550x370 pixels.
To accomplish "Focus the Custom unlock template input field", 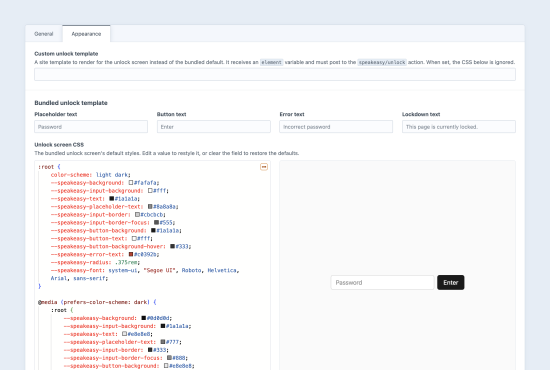I will [275, 74].
